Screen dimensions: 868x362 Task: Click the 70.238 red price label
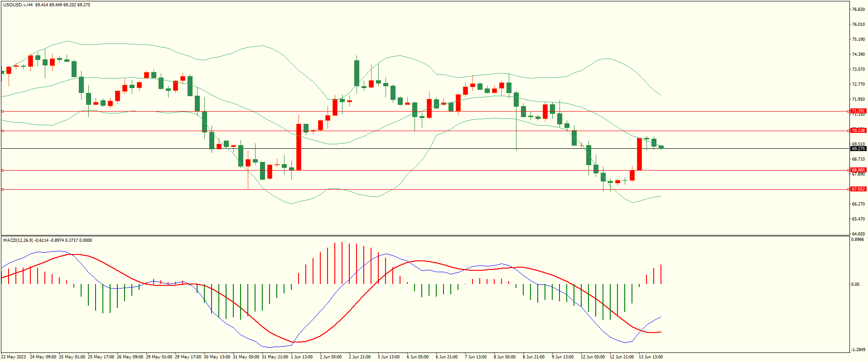click(858, 131)
